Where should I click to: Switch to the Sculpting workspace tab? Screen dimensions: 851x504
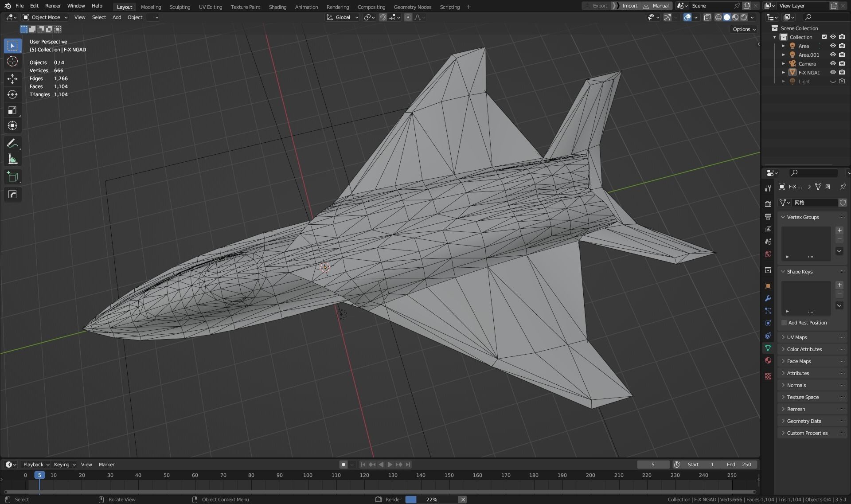tap(180, 7)
